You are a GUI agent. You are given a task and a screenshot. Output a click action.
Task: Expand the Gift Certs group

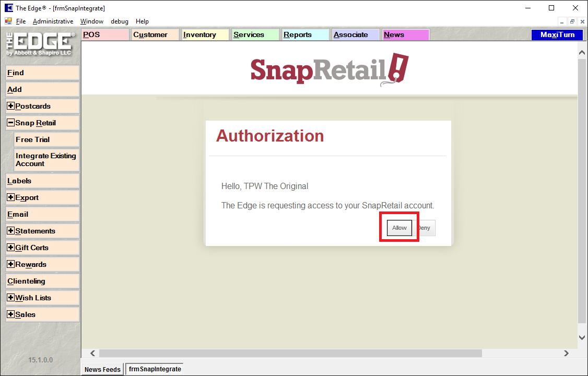(11, 248)
